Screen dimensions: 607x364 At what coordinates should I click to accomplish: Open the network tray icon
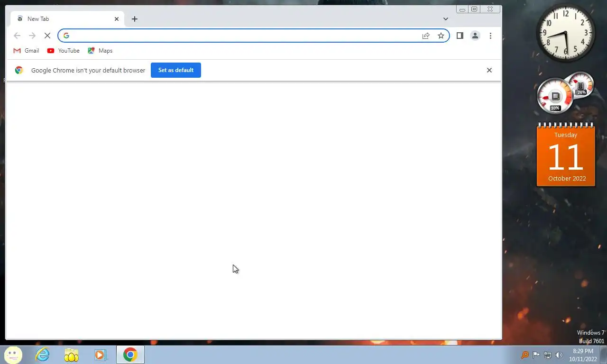click(x=548, y=355)
